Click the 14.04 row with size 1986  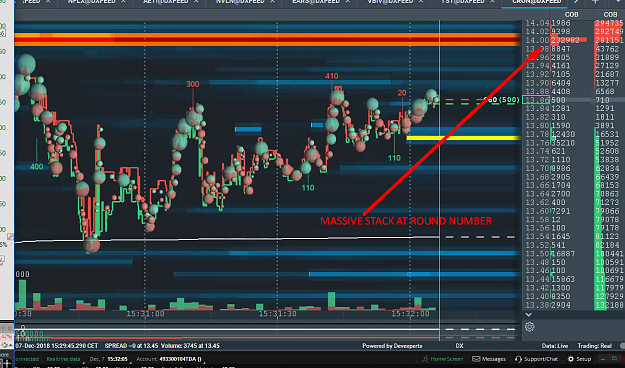click(x=574, y=23)
